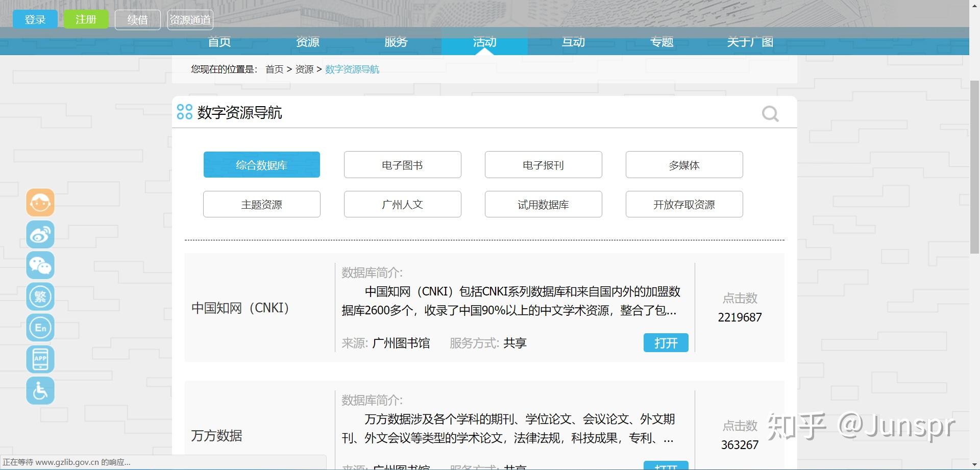
Task: Open the Weibo sidebar icon
Action: [x=40, y=234]
